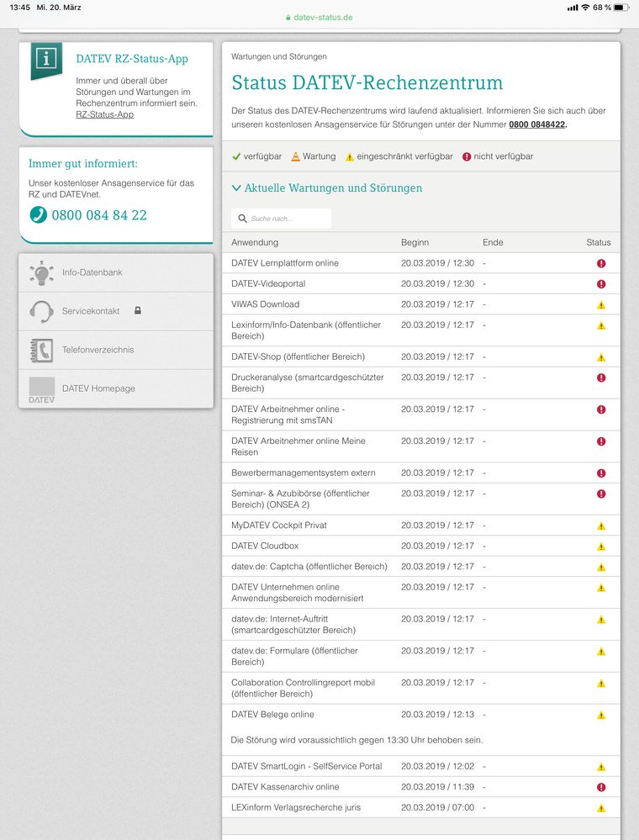Click the Status DATEV-Rechenzentrum heading

367,82
